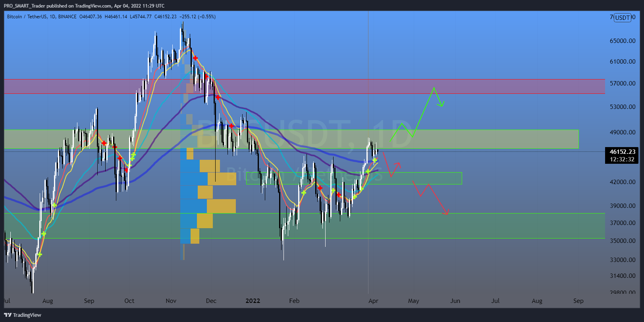Click the close value C46152.23
The height and width of the screenshot is (322, 644).
coord(165,17)
